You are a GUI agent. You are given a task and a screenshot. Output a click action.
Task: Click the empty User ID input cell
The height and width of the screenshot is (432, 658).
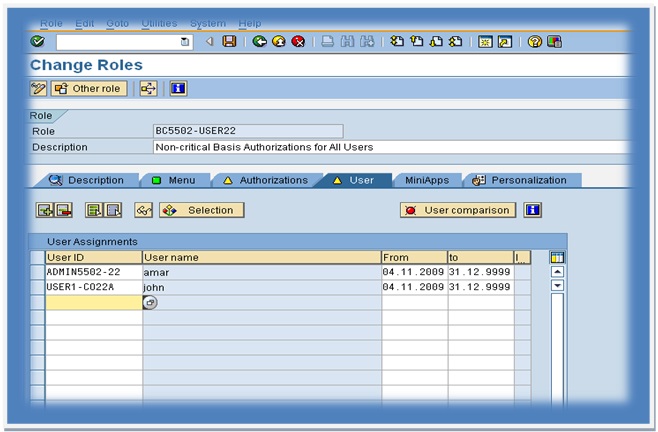pyautogui.click(x=94, y=302)
